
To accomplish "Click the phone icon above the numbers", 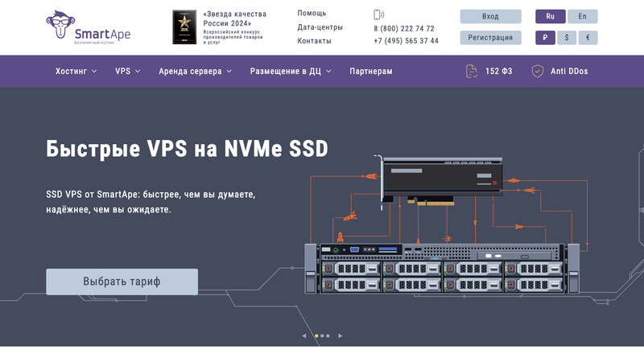I will click(x=379, y=14).
